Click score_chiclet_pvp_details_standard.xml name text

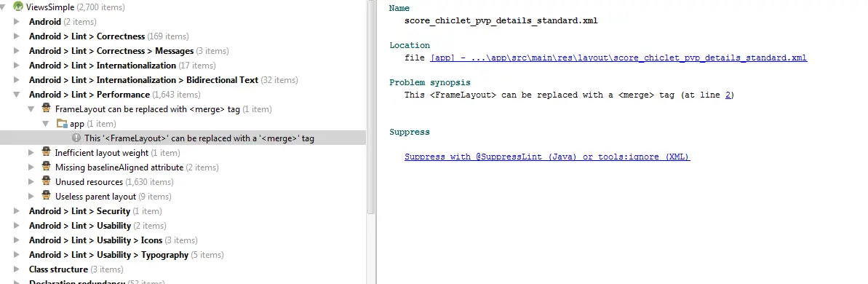501,20
